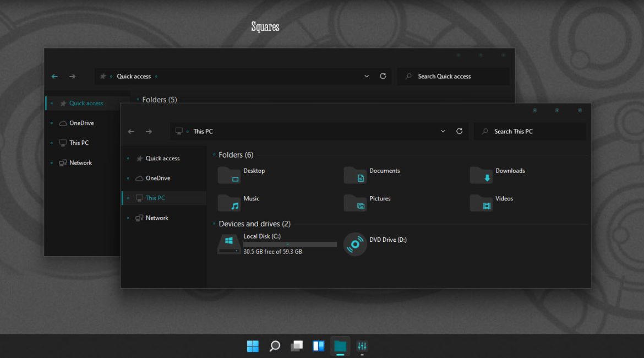The image size is (644, 358).
Task: Expand the Quick access address history dropdown
Action: 367,76
